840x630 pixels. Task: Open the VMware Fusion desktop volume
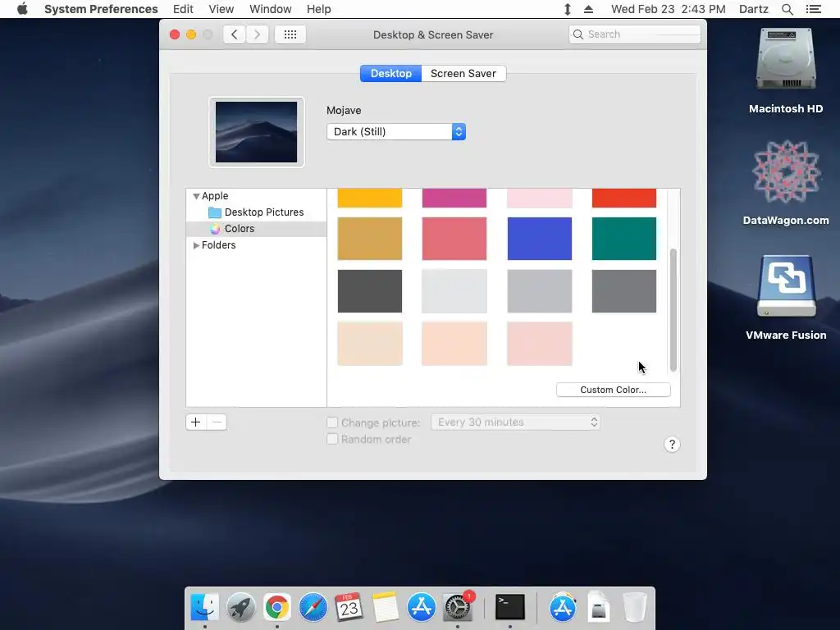tap(786, 297)
